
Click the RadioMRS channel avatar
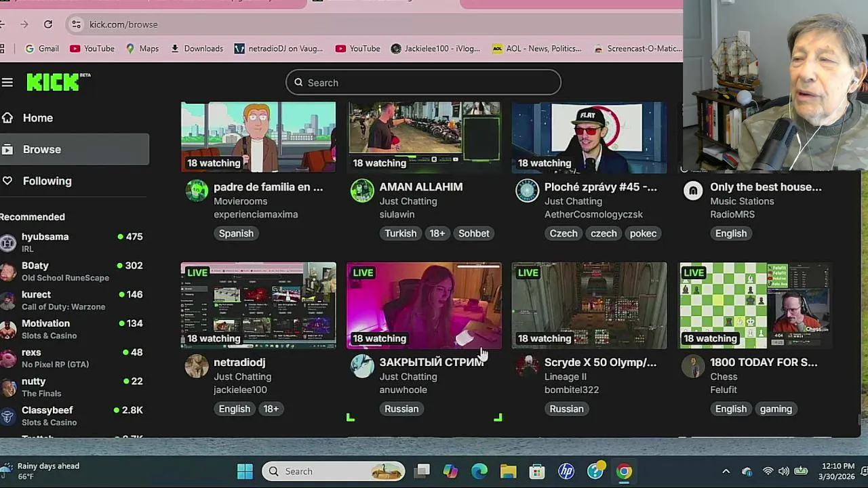pos(693,190)
